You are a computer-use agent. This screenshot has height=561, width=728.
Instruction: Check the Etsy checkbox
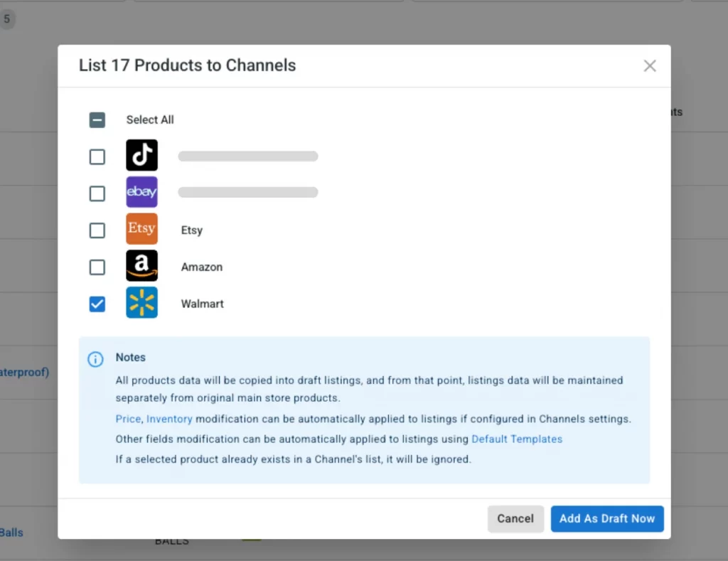[97, 230]
